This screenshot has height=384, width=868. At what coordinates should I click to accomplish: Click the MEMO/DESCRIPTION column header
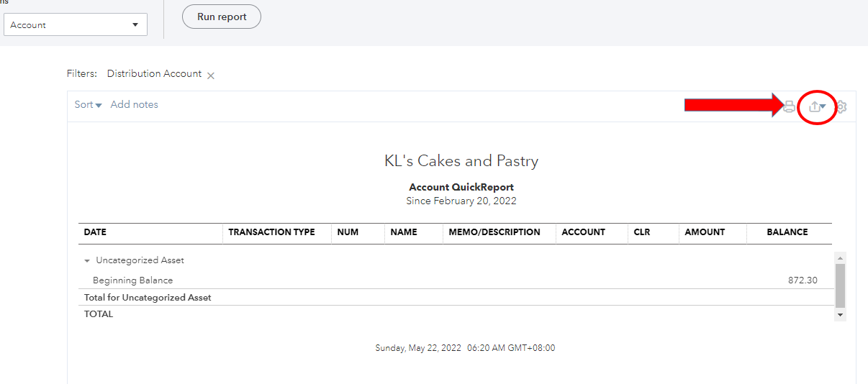coord(494,232)
